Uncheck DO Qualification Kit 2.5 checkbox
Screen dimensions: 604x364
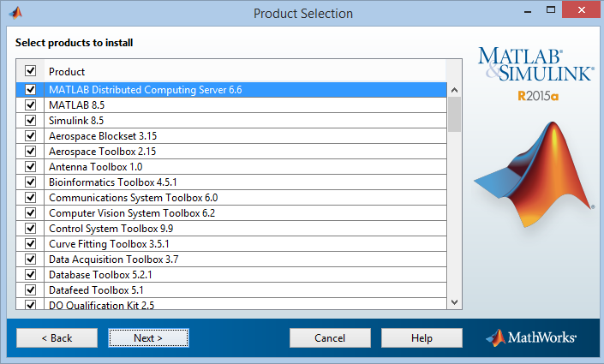tap(31, 304)
